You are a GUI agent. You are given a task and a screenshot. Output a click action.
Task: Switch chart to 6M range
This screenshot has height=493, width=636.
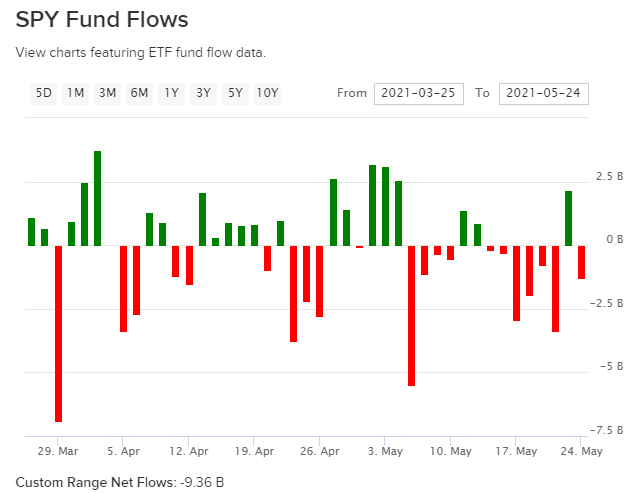point(139,93)
